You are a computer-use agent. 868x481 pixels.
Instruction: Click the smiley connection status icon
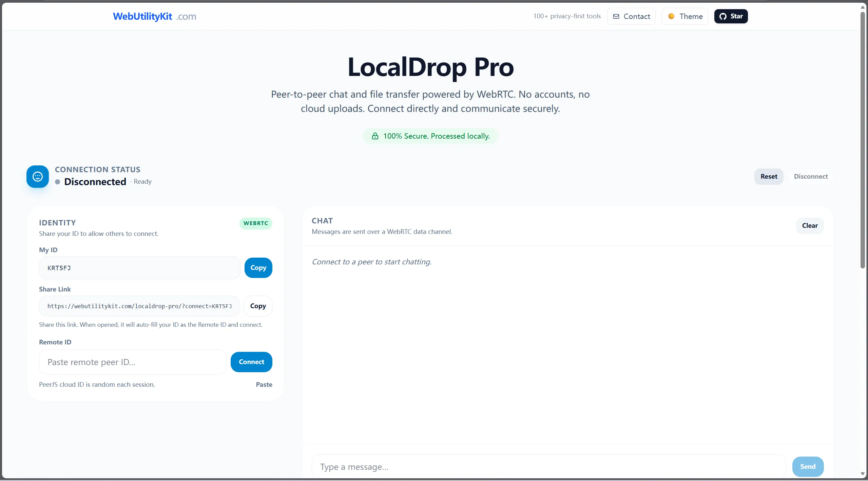coord(37,176)
